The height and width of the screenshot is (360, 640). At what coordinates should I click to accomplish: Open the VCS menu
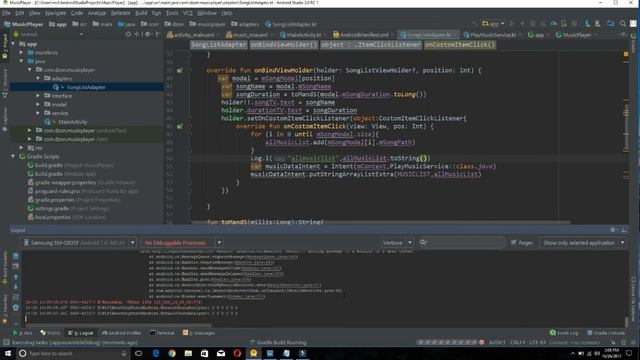coord(187,13)
